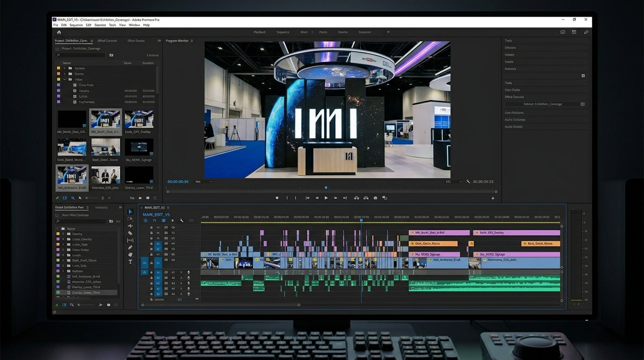
Task: Open the Help menu
Action: click(147, 25)
